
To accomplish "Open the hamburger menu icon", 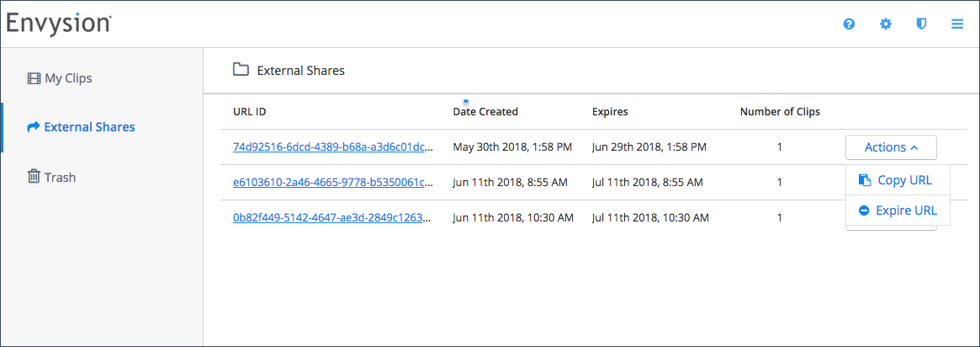I will pos(957,24).
